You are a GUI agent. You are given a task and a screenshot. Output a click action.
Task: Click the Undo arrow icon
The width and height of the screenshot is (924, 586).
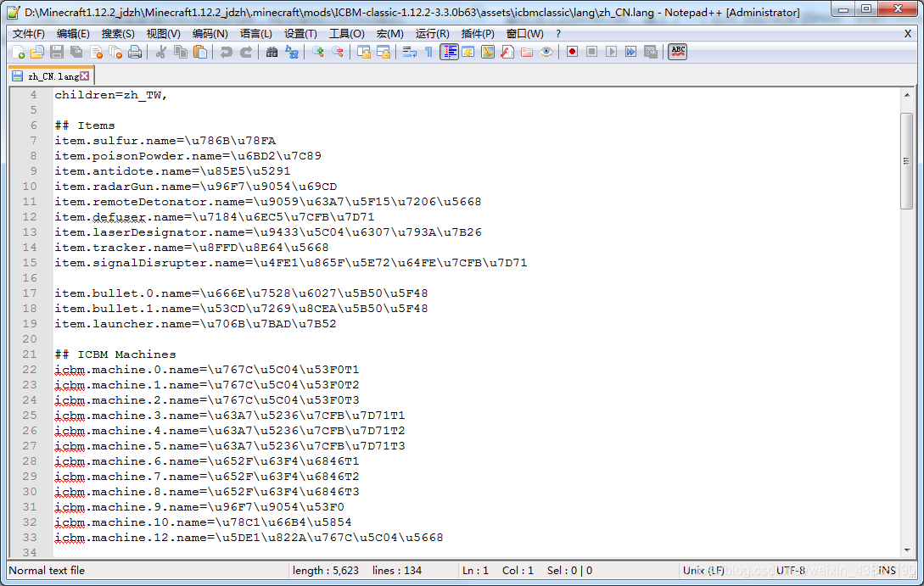click(x=226, y=53)
